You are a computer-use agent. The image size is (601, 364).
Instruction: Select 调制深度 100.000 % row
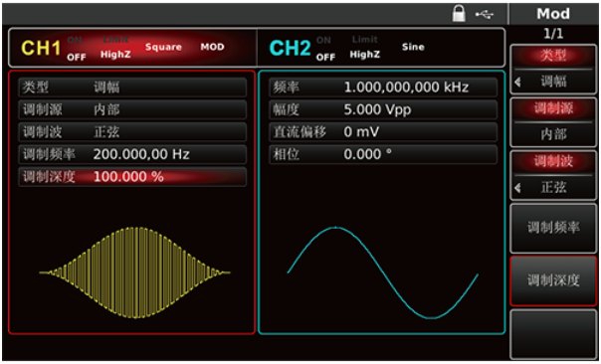point(132,177)
